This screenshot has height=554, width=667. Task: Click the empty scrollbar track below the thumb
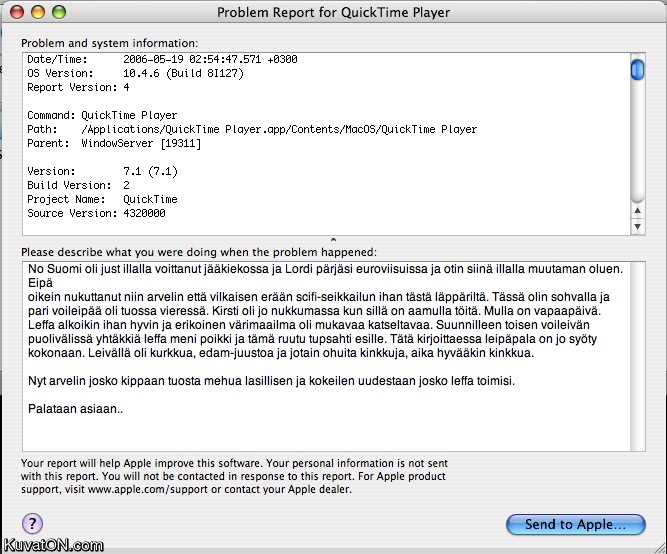[637, 150]
